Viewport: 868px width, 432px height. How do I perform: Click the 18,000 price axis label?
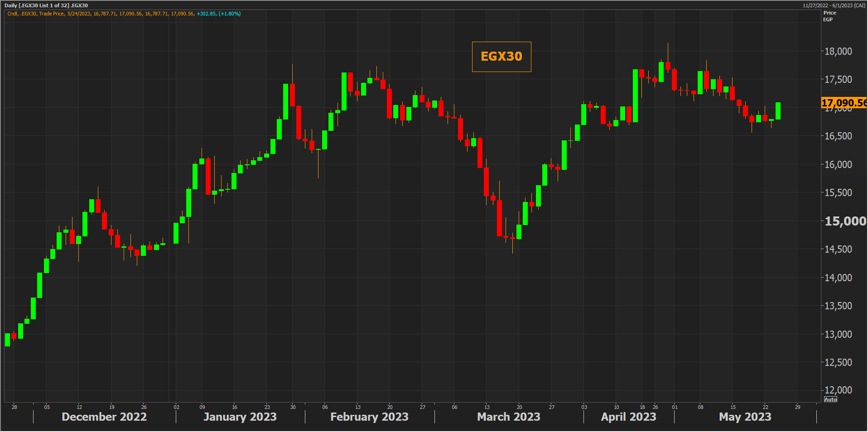coord(838,51)
